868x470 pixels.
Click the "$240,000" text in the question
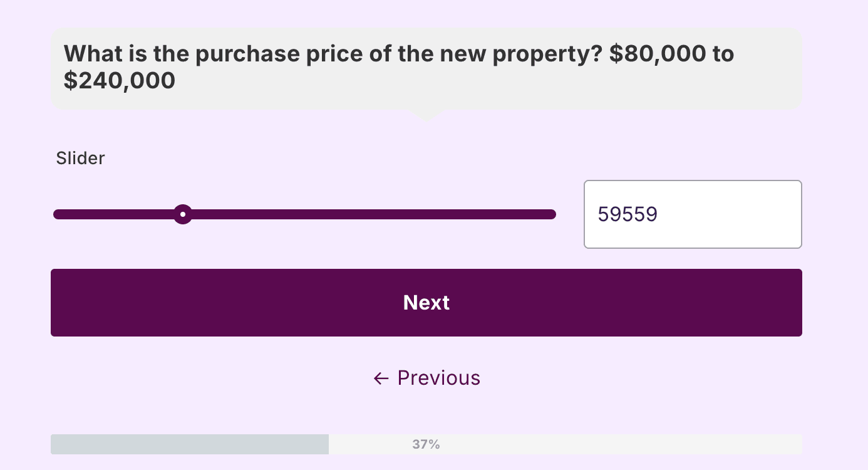pyautogui.click(x=120, y=80)
